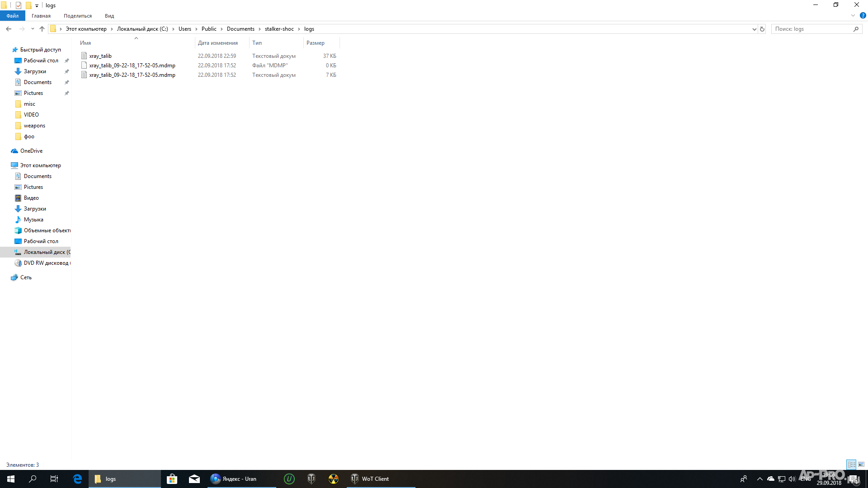The image size is (868, 488).
Task: Click the Home tab in ribbon
Action: click(41, 16)
